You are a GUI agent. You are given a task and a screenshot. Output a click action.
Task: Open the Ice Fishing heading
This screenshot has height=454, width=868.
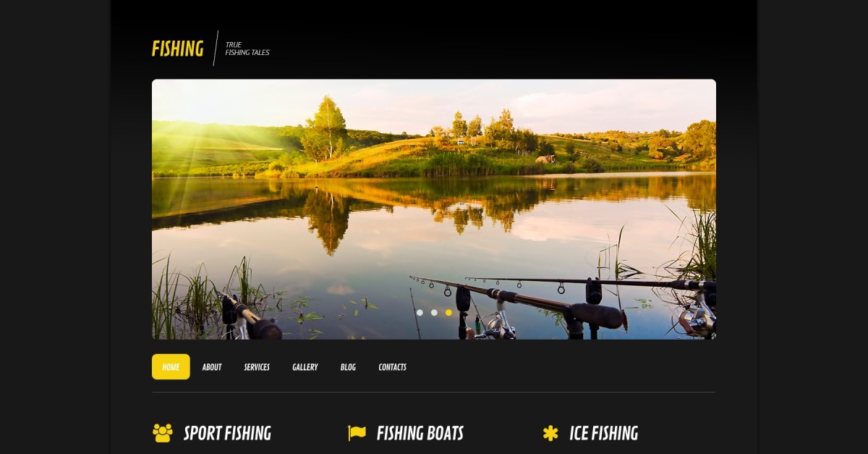coord(604,433)
